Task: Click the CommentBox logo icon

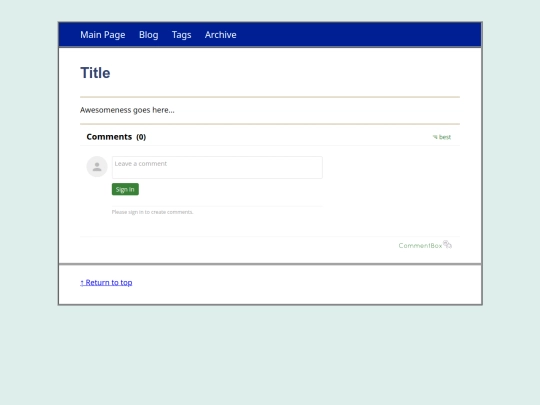Action: pyautogui.click(x=447, y=244)
